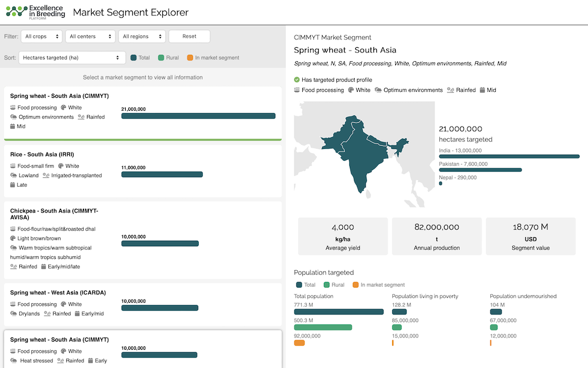Open the Hectares targeted (ha) sort dropdown

coord(71,58)
